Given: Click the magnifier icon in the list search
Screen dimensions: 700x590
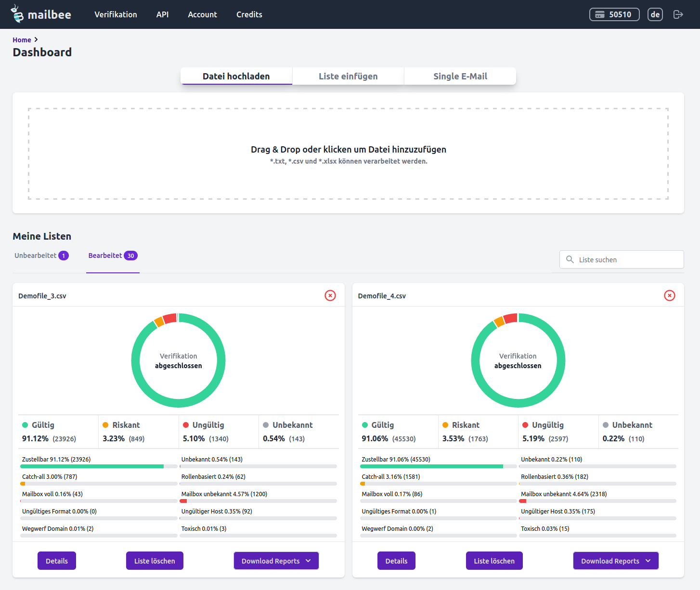Looking at the screenshot, I should 570,259.
